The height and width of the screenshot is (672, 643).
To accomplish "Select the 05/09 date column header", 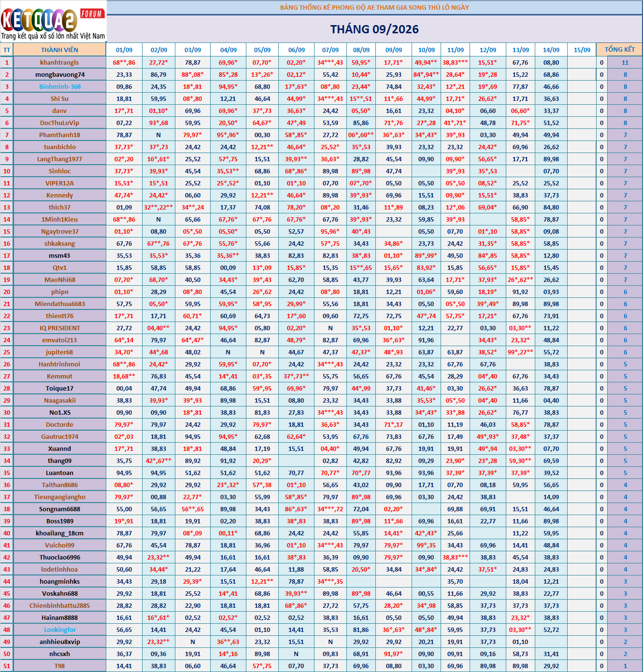I will (262, 50).
